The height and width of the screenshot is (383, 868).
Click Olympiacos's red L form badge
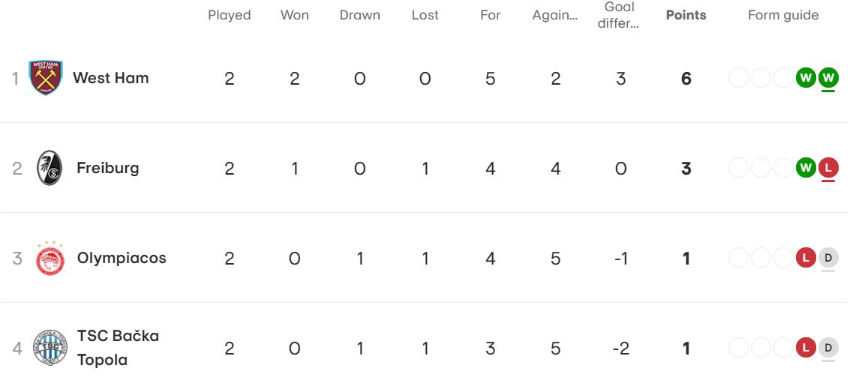(x=806, y=258)
